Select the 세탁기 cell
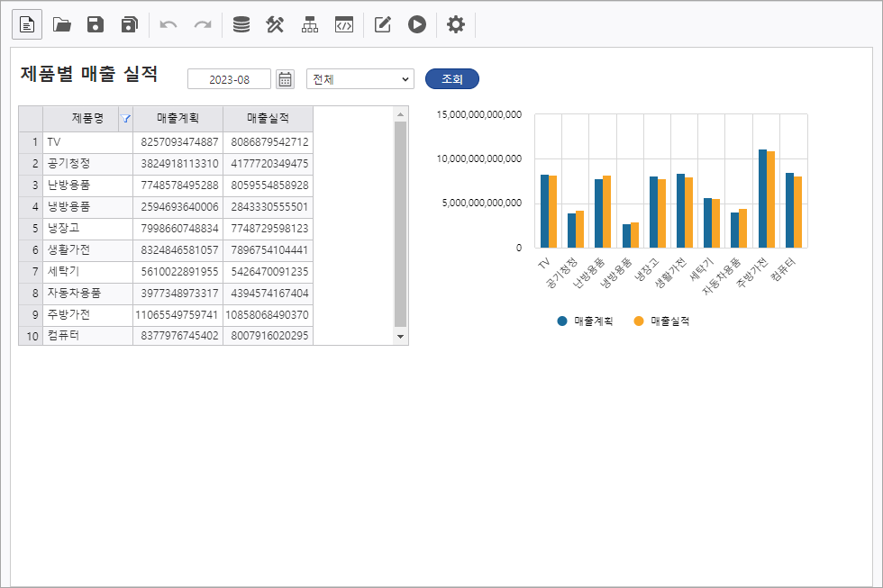Viewport: 883px width, 588px height. coord(88,272)
